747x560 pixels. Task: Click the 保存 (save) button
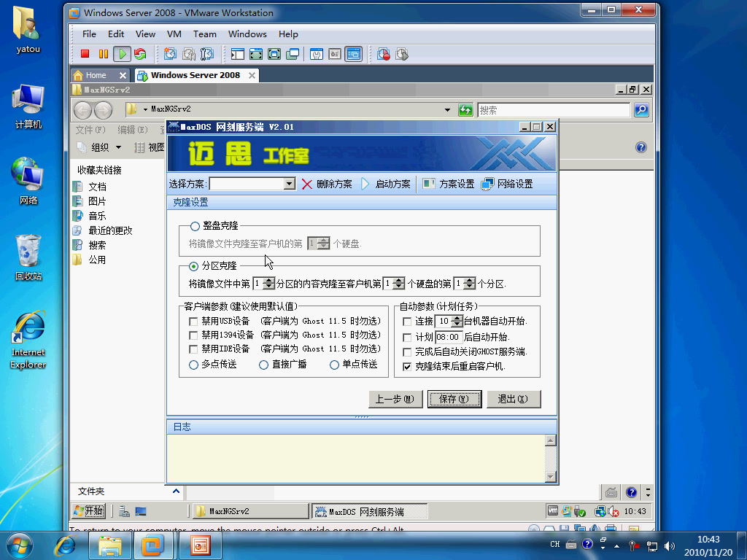click(x=454, y=399)
